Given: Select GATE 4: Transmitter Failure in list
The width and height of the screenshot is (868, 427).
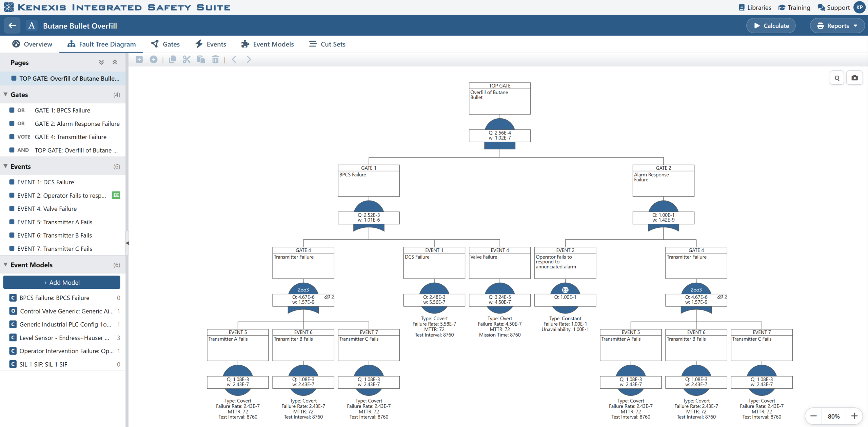Looking at the screenshot, I should [63, 137].
